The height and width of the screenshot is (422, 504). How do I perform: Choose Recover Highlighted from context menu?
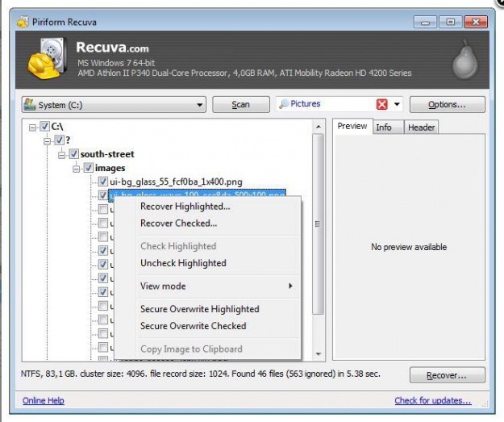tap(185, 207)
